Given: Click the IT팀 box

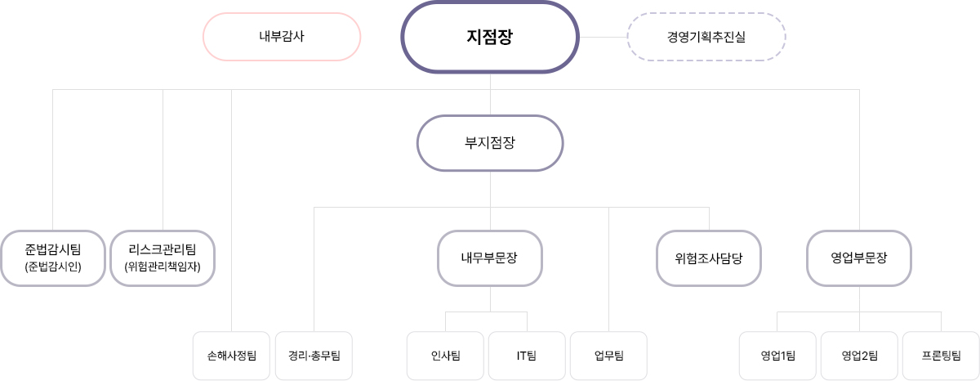Looking at the screenshot, I should click(x=527, y=356).
